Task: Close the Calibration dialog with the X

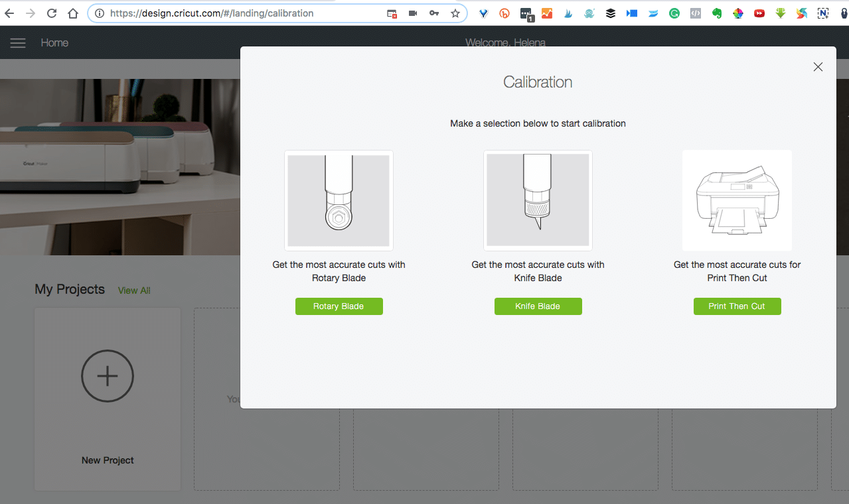Action: point(818,67)
